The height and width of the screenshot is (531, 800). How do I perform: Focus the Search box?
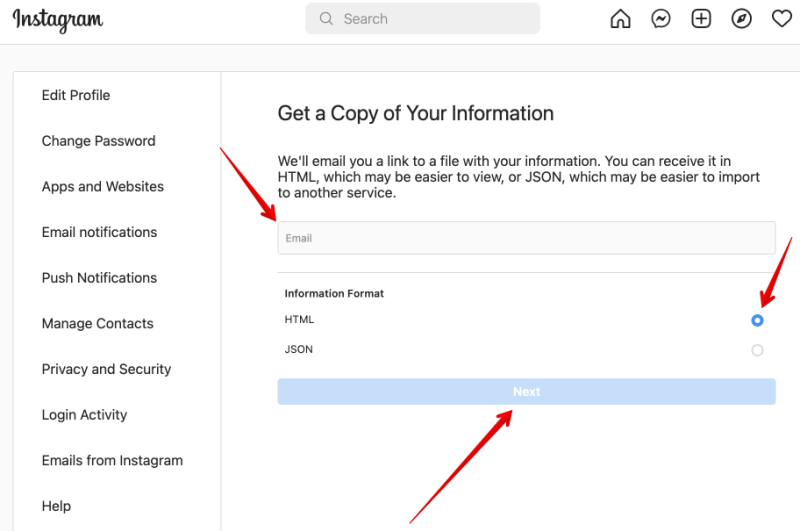(x=422, y=19)
